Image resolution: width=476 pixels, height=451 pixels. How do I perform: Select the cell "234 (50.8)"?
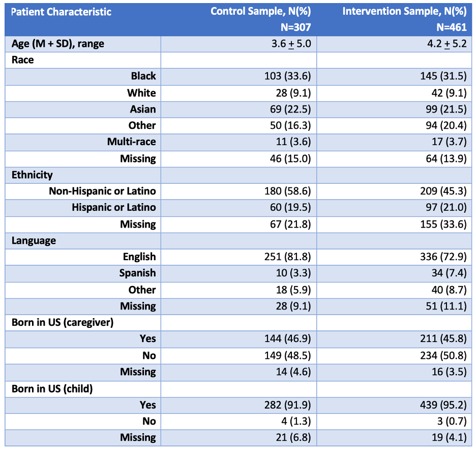point(443,356)
